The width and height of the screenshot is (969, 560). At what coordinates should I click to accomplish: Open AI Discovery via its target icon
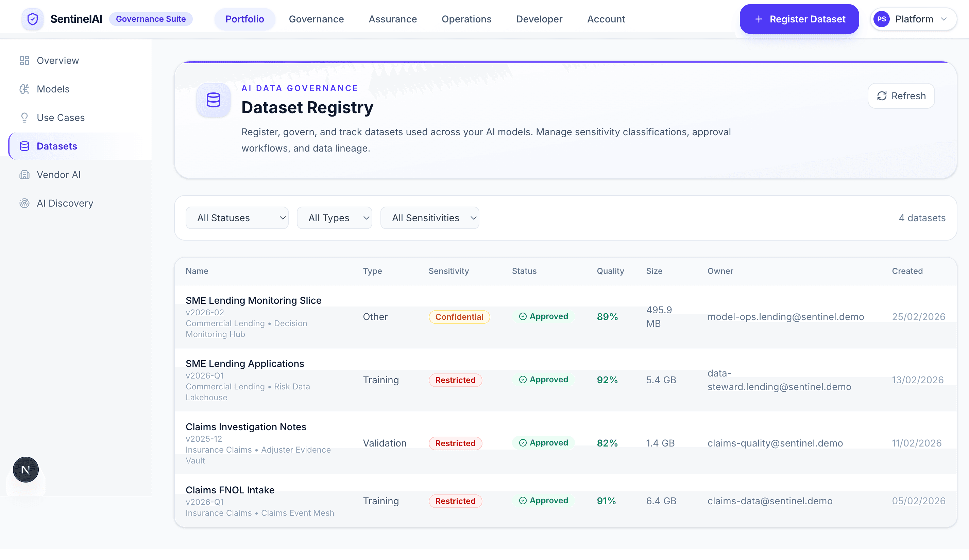(24, 203)
